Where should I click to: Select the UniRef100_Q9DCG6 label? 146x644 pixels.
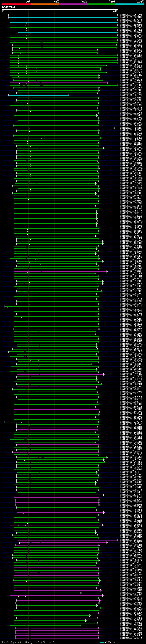[x=131, y=173]
